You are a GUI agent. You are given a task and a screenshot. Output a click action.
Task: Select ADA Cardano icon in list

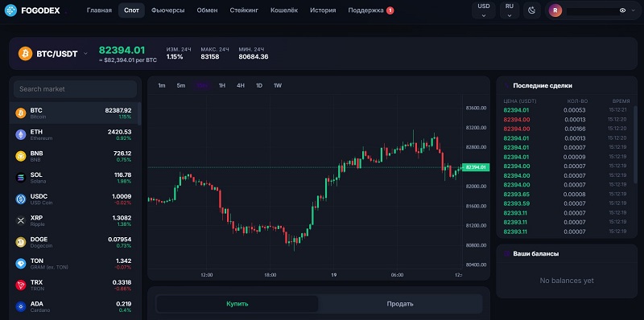point(21,306)
